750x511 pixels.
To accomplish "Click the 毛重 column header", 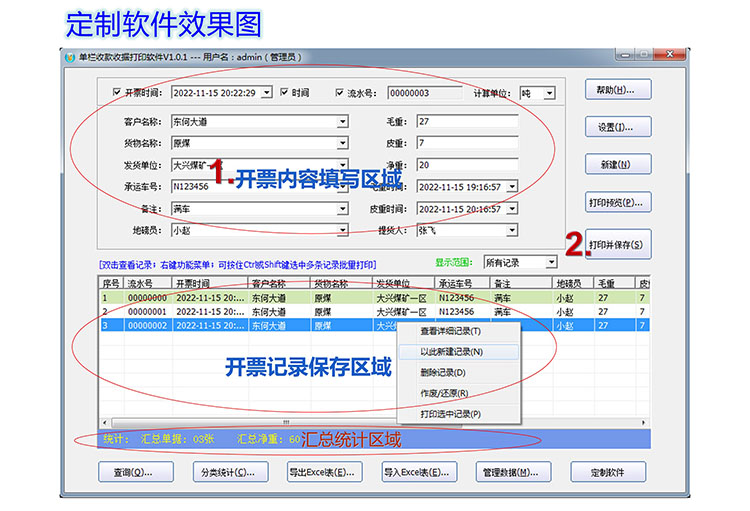I will pyautogui.click(x=614, y=283).
